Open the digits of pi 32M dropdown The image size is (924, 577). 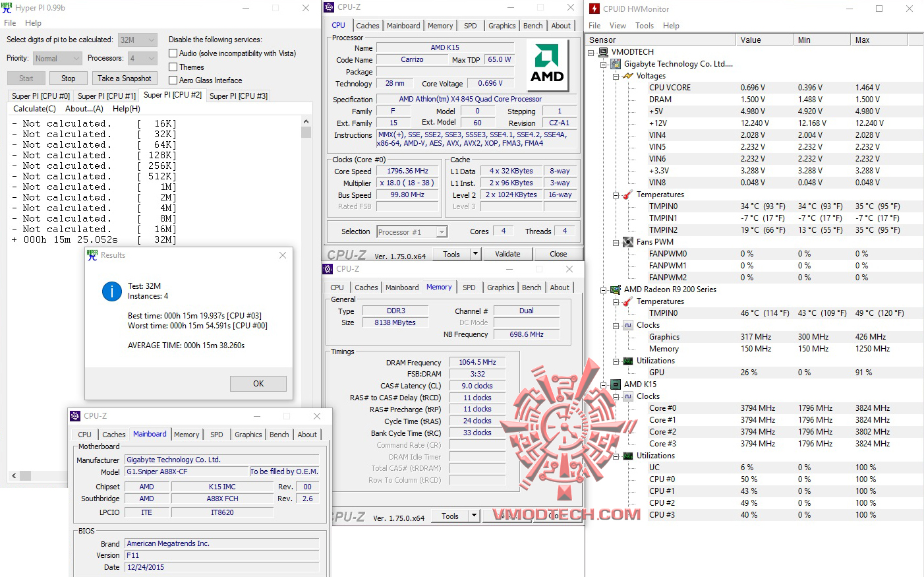click(x=138, y=40)
